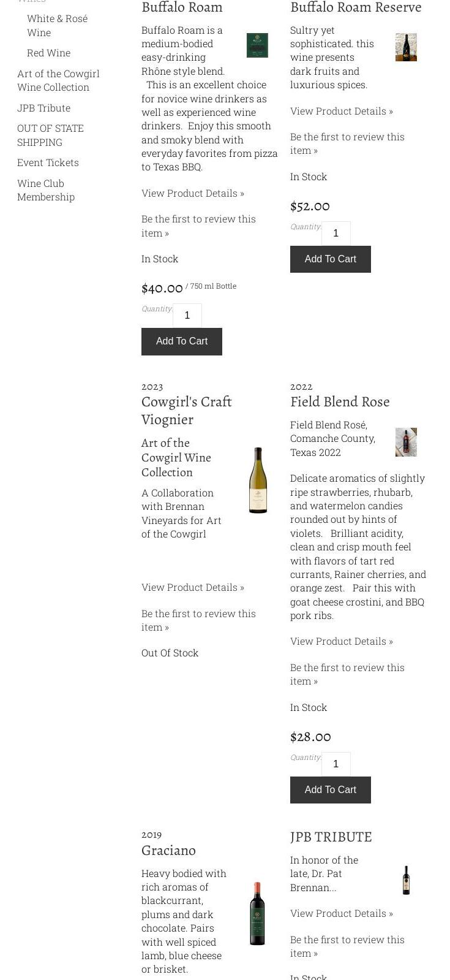Open the Graciano bottle image
This screenshot has height=980, width=450.
tap(257, 913)
